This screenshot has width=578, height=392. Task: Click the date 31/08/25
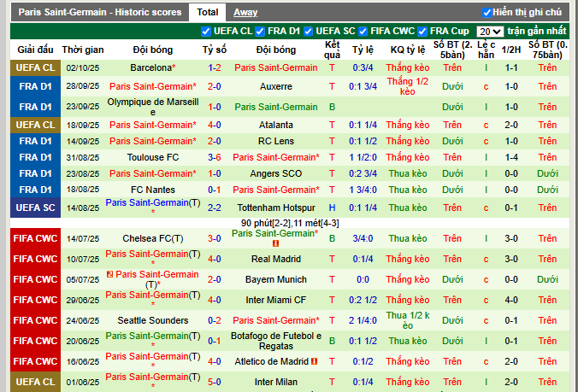83,157
